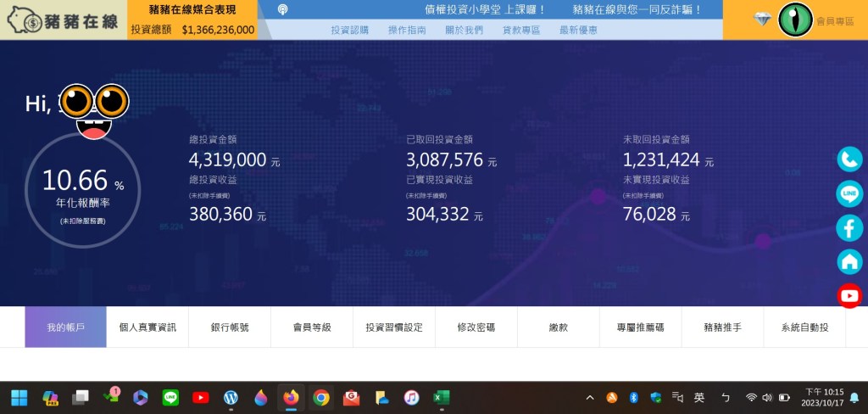The width and height of the screenshot is (868, 414).
Task: Click the diamond member level icon
Action: point(762,19)
